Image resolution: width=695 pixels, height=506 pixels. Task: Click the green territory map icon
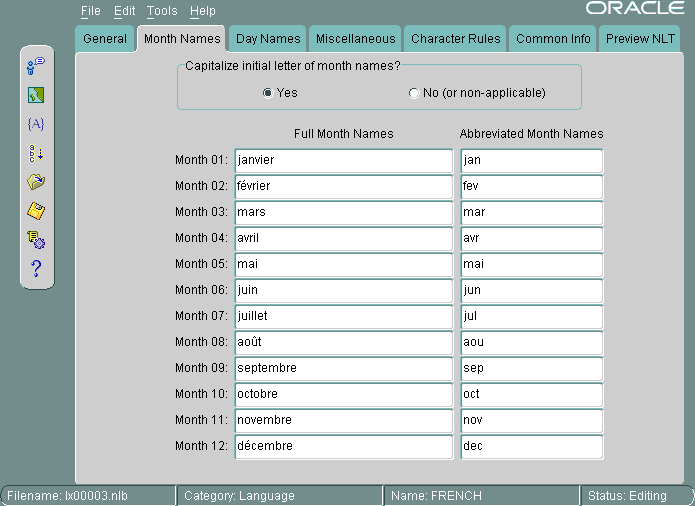36,96
